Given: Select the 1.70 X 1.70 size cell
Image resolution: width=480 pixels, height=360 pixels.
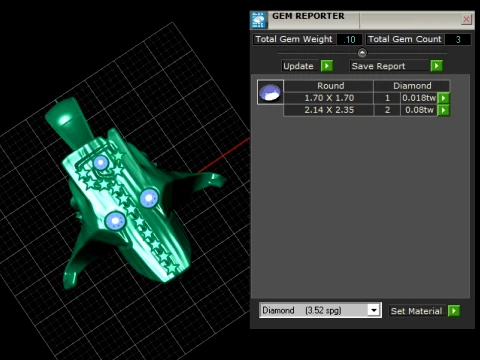Looking at the screenshot, I should (x=329, y=98).
